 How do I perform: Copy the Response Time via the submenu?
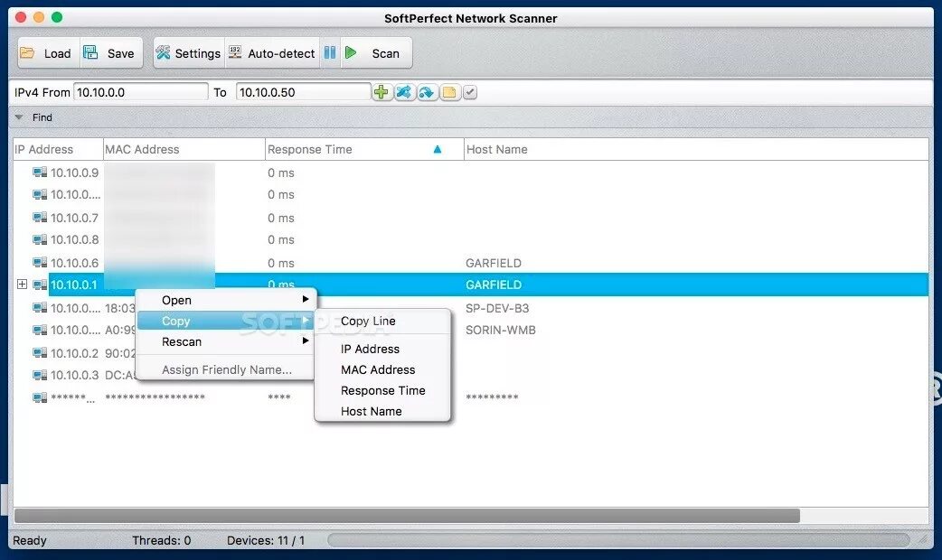(x=382, y=391)
